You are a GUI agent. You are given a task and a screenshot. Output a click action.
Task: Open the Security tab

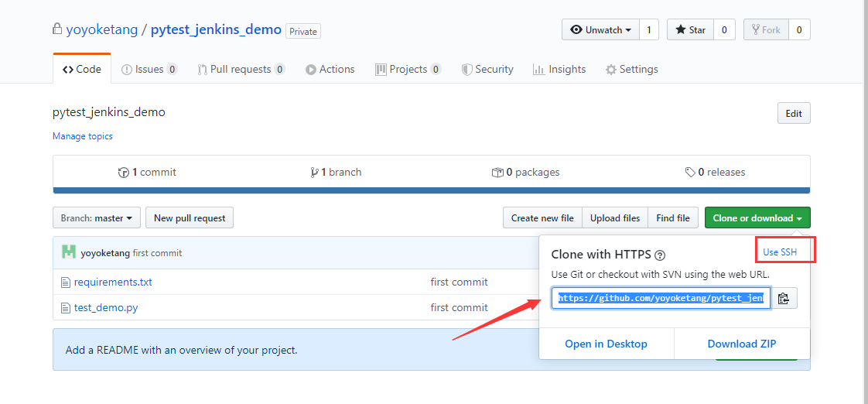pos(487,70)
